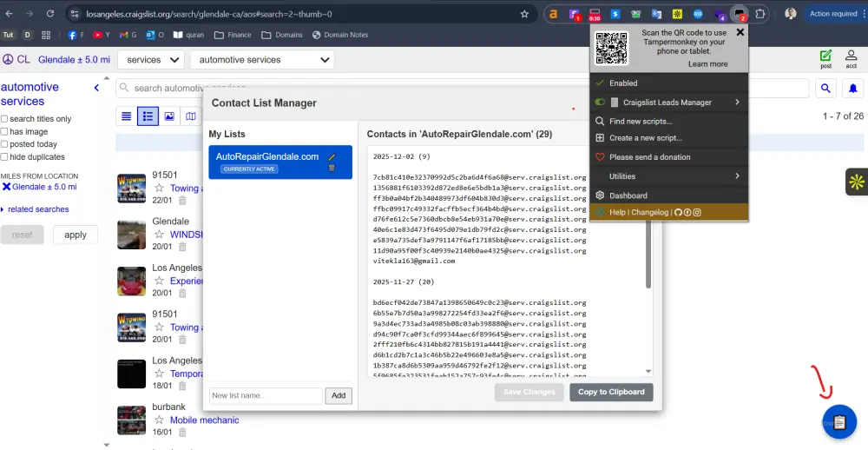Remove the 'Glendale ± 5.0 mi' location filter
868x450 pixels.
pos(7,187)
